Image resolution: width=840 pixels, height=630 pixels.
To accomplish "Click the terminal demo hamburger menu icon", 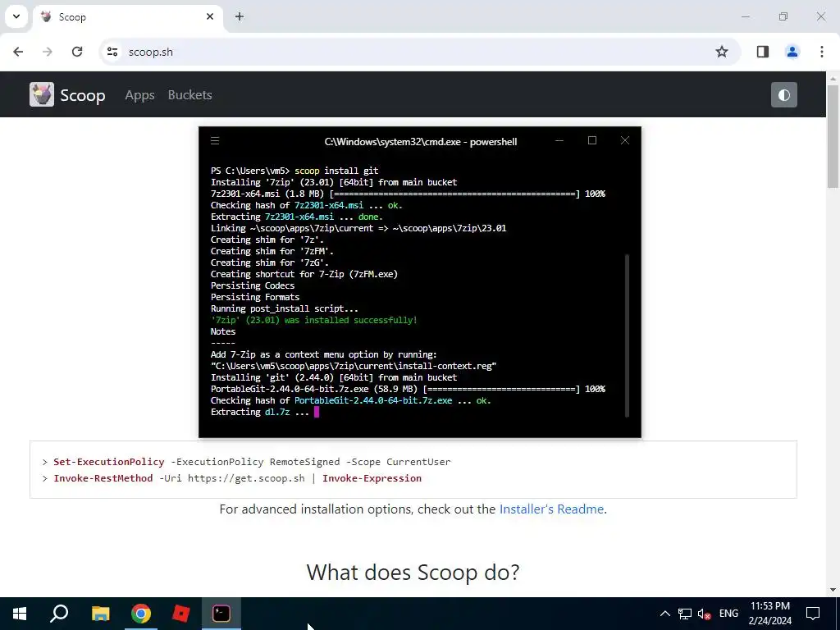I will pyautogui.click(x=215, y=141).
